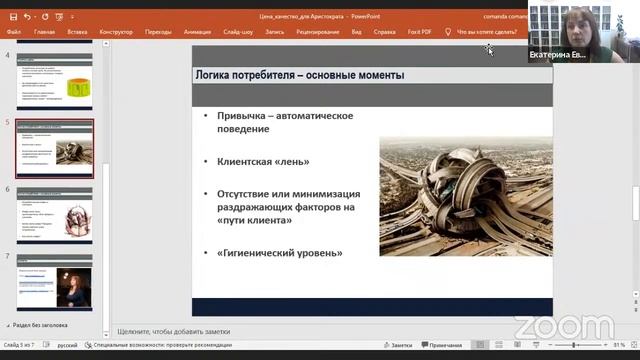Switch to the Главная ribbon tab
The height and width of the screenshot is (360, 640).
click(x=44, y=32)
